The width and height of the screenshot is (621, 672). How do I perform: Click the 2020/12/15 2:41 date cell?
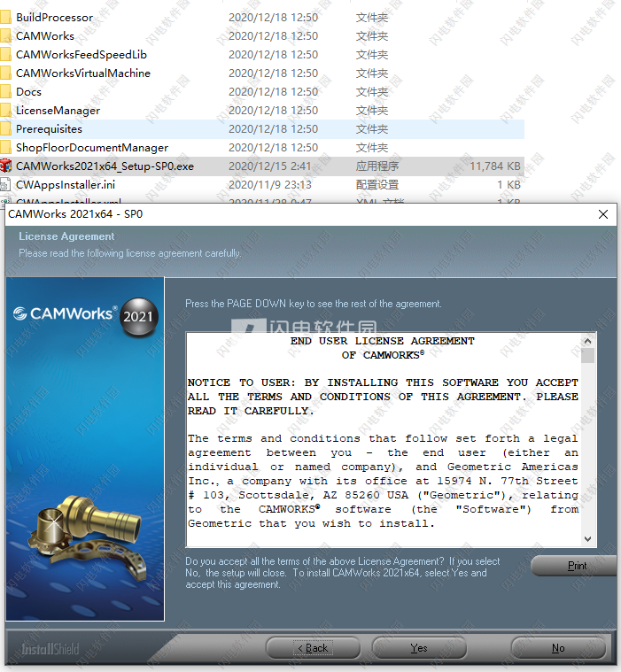pos(270,166)
